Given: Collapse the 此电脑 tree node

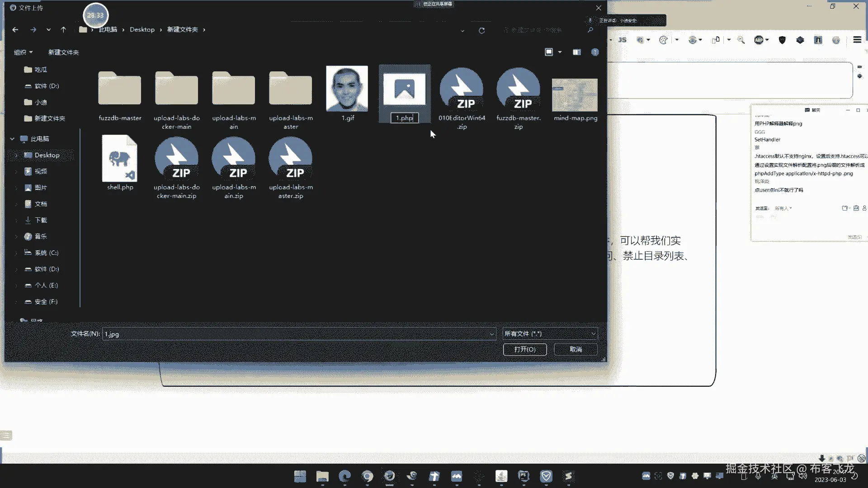Looking at the screenshot, I should 12,139.
